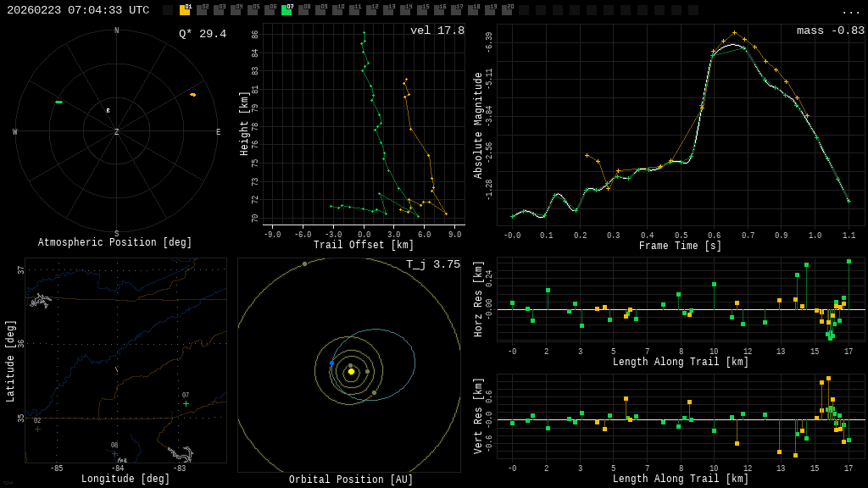The width and height of the screenshot is (868, 488).
Task: Click station 02 cross marker on map
Action: coord(37,429)
